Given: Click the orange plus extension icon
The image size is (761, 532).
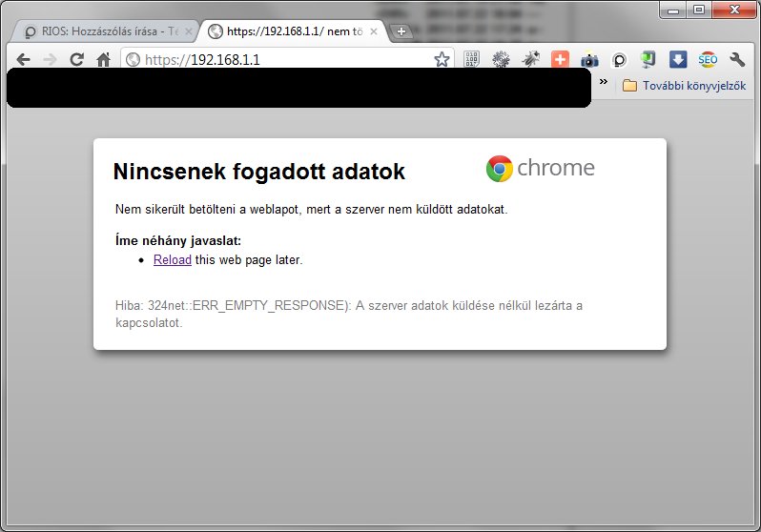Looking at the screenshot, I should point(560,60).
